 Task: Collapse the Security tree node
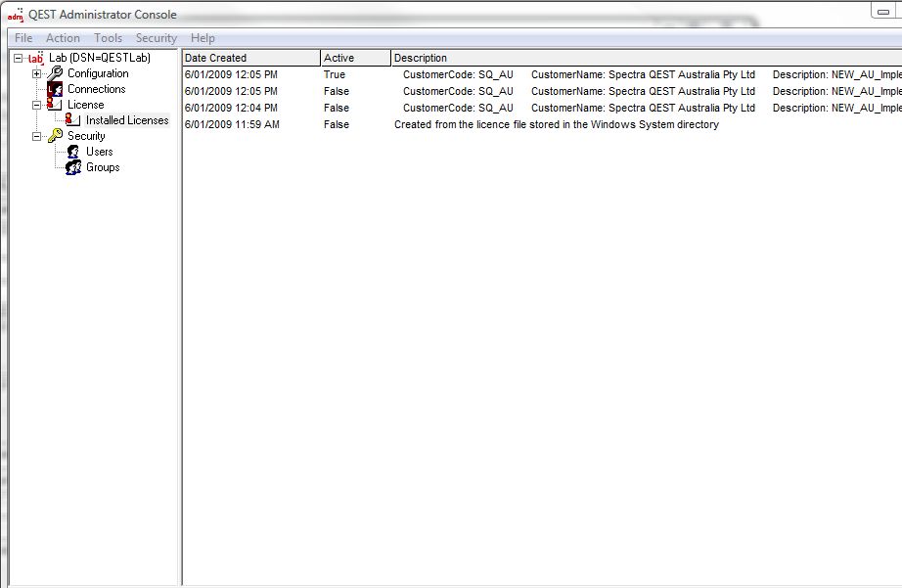click(37, 137)
